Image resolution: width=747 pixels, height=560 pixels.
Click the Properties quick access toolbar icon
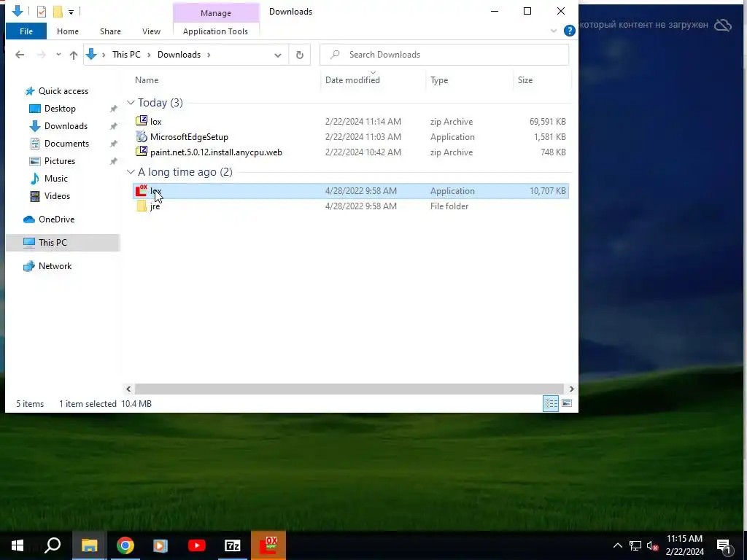(42, 12)
